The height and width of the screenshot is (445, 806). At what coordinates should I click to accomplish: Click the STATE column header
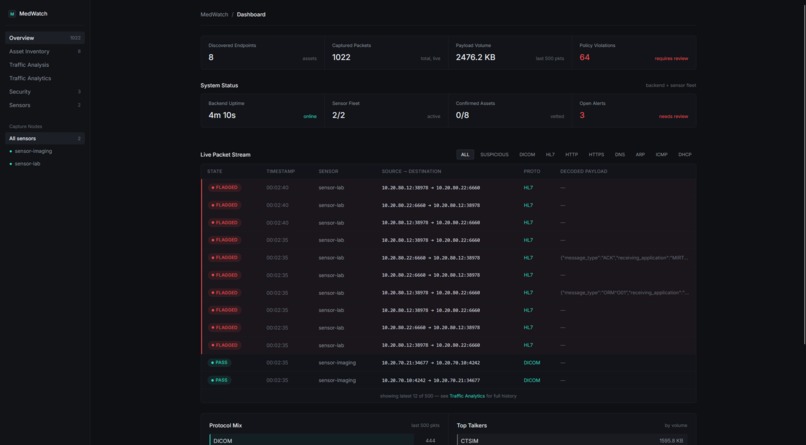(214, 172)
